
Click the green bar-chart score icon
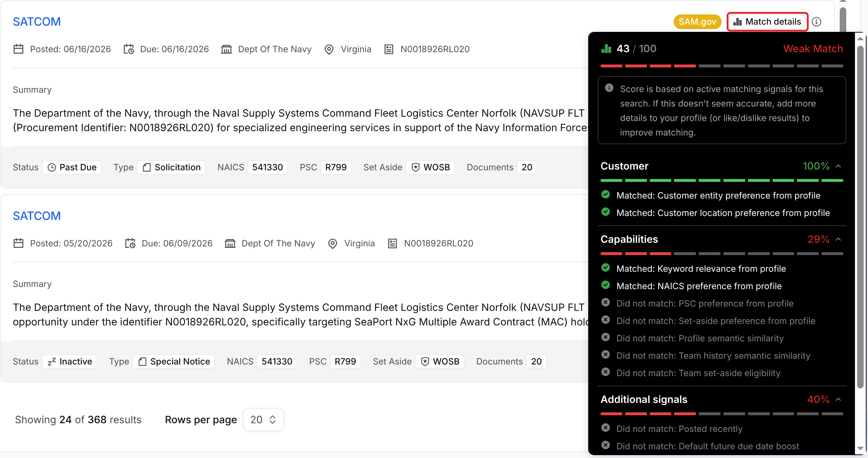pos(606,49)
